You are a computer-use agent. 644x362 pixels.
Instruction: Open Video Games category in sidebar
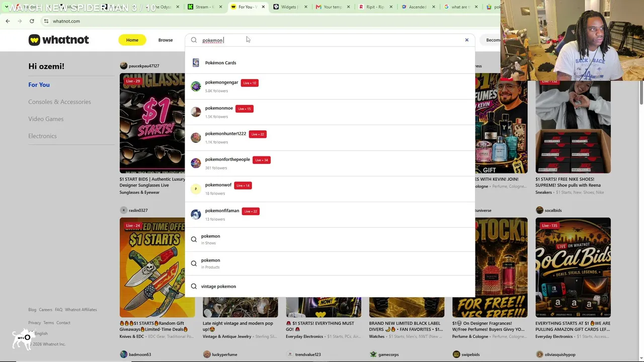pyautogui.click(x=46, y=119)
